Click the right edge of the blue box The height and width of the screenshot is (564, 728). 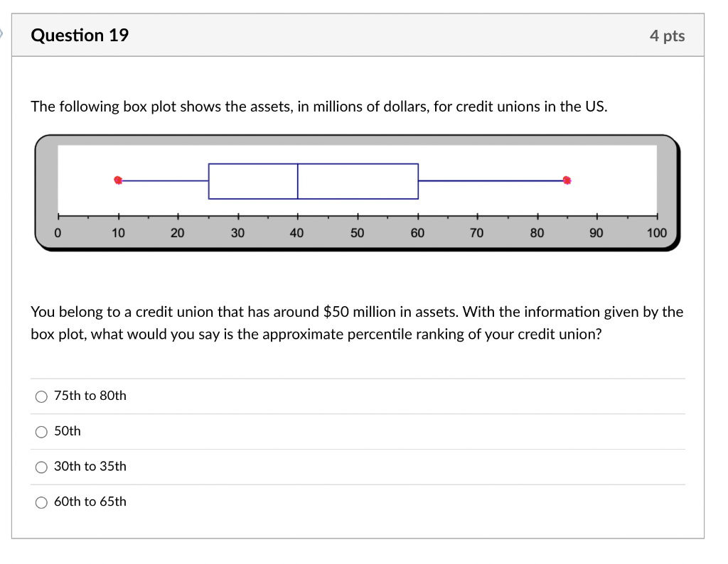click(x=417, y=180)
